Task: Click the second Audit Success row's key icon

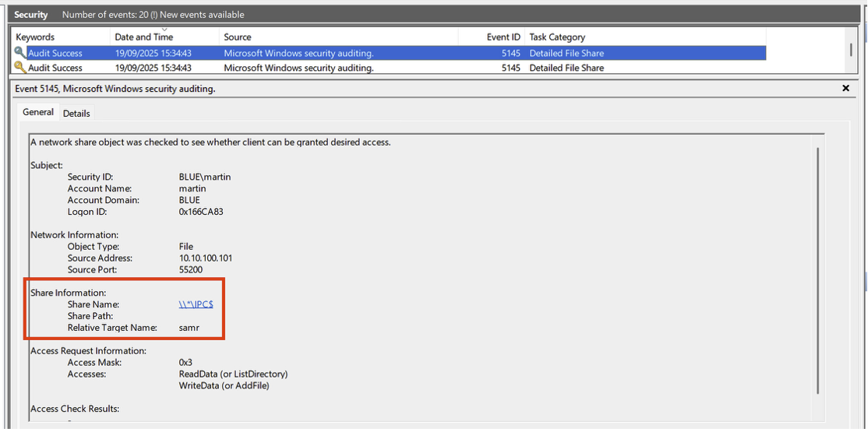Action: 19,68
